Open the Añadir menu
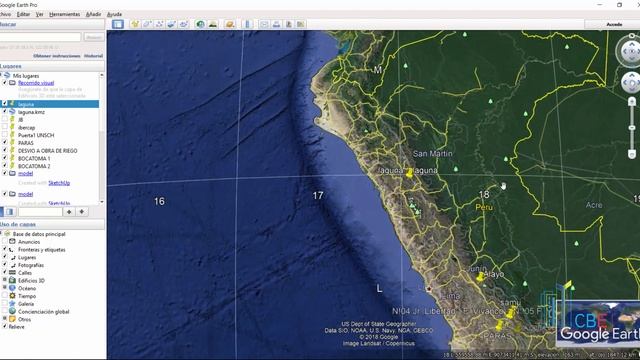Viewport: 640px width, 360px height. 93,14
